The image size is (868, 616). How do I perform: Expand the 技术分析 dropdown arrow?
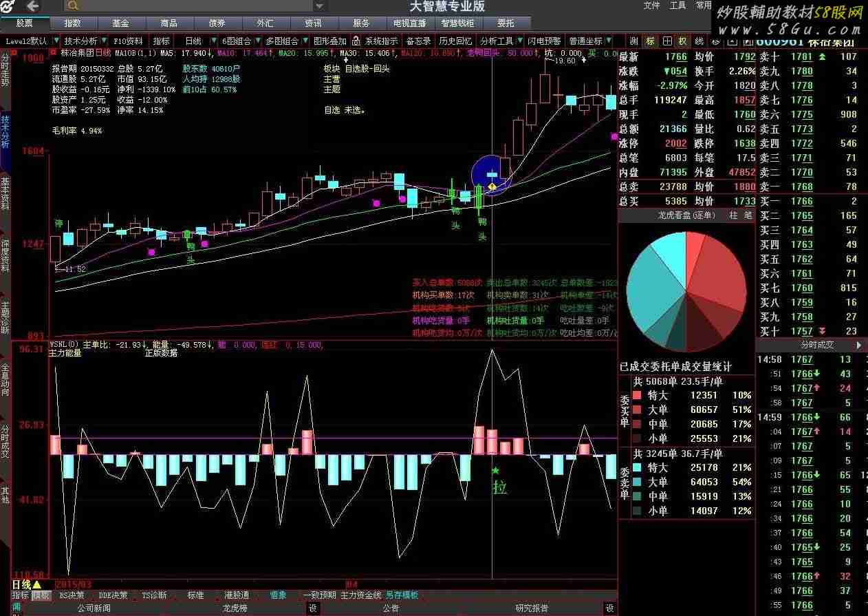[103, 41]
